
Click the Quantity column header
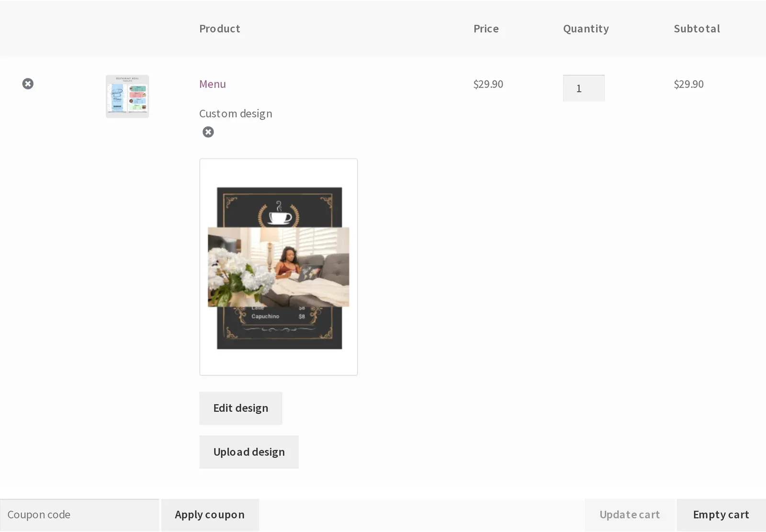[x=586, y=29]
